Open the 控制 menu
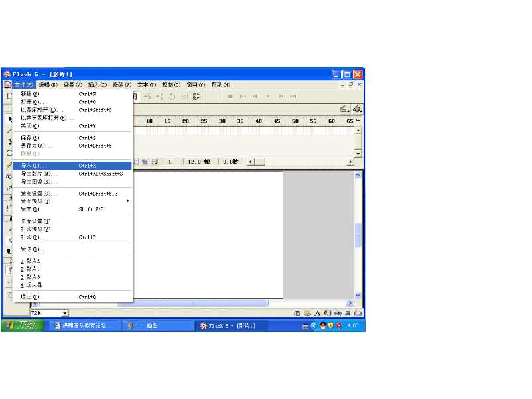532x399 pixels. [171, 84]
